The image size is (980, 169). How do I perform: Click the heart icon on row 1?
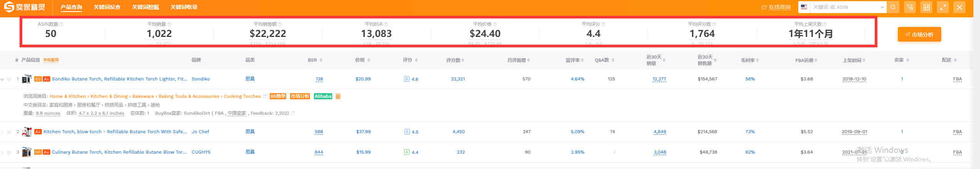[9, 79]
